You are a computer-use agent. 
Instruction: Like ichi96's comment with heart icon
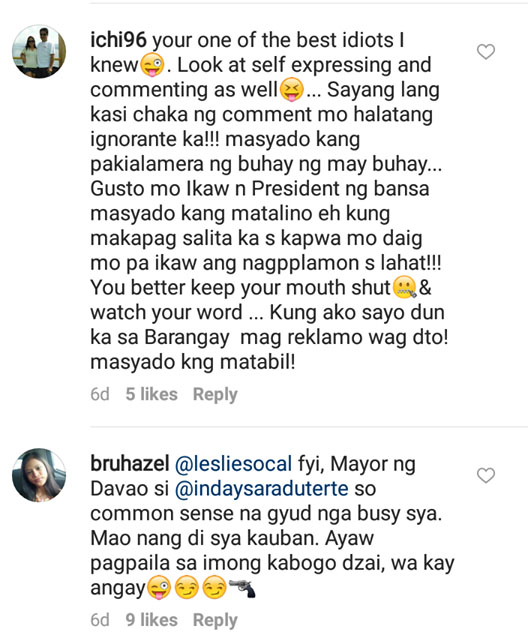coord(486,52)
